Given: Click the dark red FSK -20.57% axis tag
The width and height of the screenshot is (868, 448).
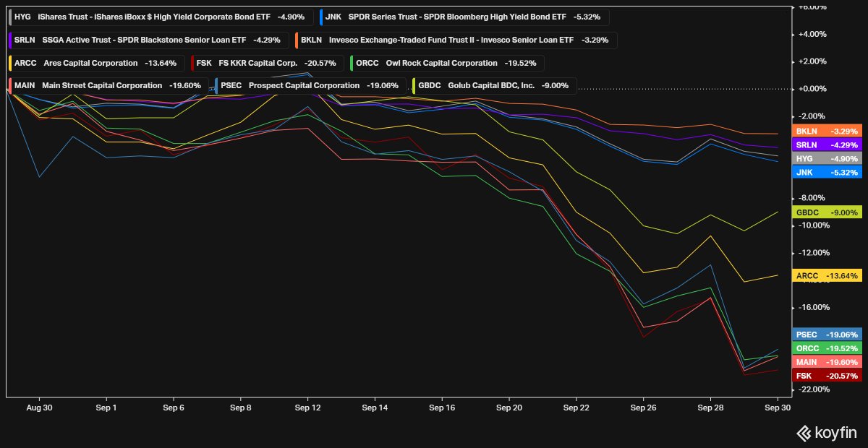Looking at the screenshot, I should click(827, 376).
